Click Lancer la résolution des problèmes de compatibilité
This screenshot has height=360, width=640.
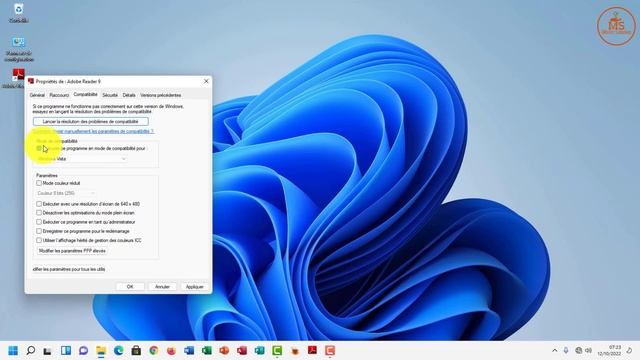(x=91, y=122)
